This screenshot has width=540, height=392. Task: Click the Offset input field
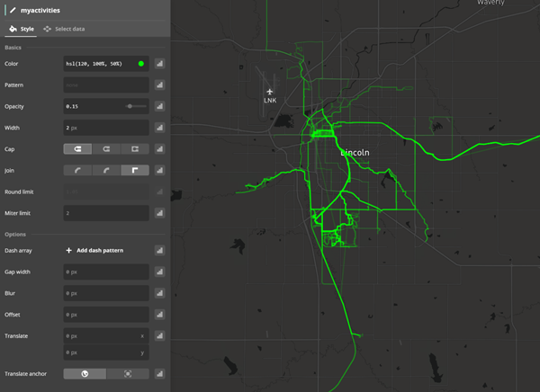tap(106, 315)
